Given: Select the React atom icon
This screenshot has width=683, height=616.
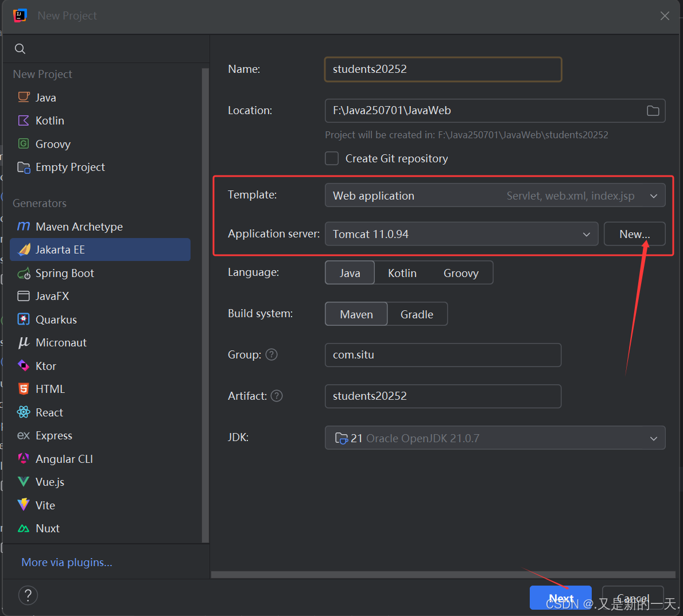Looking at the screenshot, I should pos(24,412).
